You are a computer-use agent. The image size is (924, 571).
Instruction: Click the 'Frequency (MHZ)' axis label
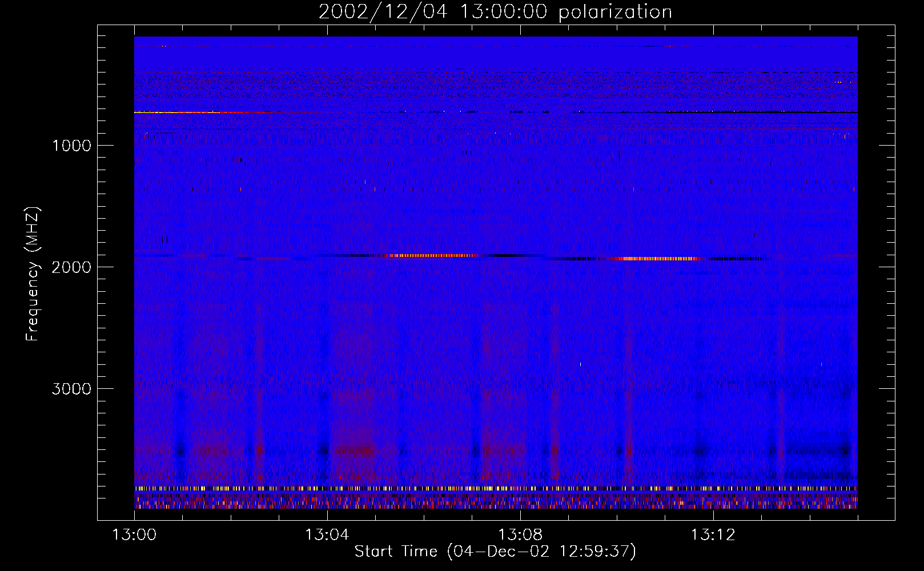coord(33,274)
